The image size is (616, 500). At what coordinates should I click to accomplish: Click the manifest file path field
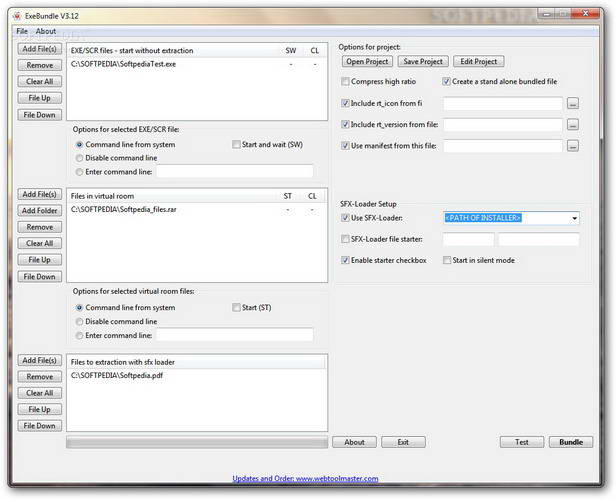tap(503, 146)
